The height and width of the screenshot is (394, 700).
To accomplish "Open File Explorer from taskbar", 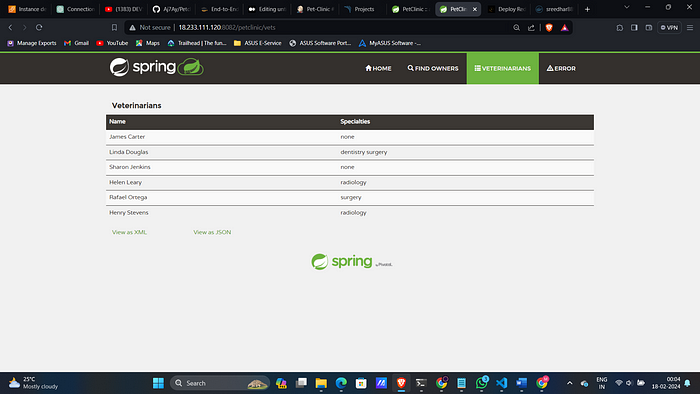I will [321, 383].
